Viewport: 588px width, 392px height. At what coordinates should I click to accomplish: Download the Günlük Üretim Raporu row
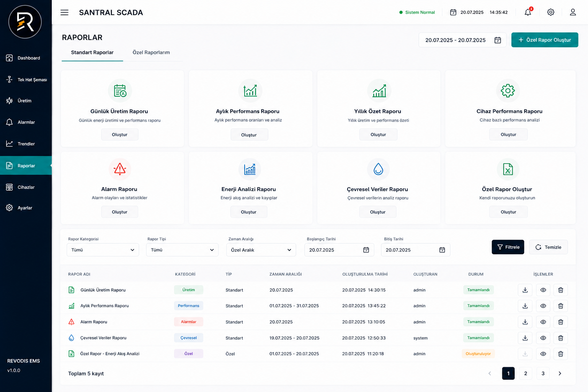[525, 290]
